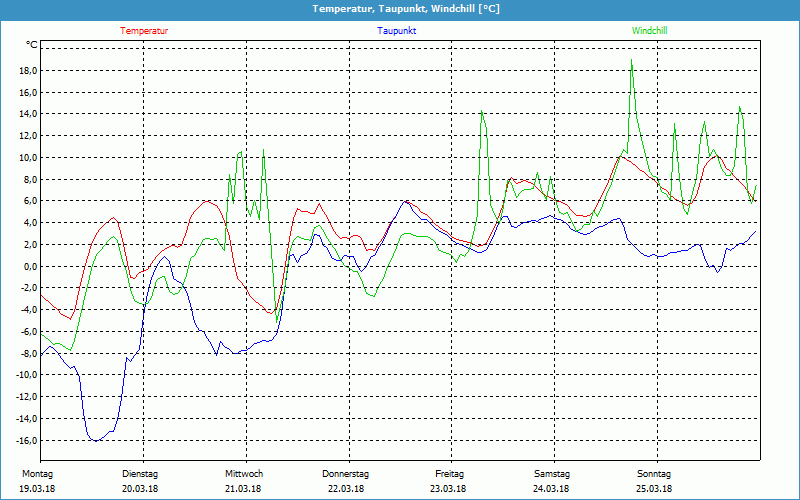Click the 0,0 y-axis value

click(x=30, y=266)
